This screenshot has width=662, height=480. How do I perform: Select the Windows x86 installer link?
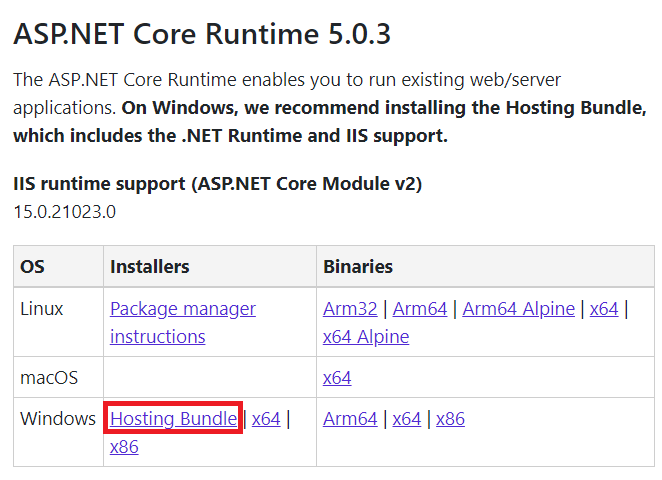point(124,447)
